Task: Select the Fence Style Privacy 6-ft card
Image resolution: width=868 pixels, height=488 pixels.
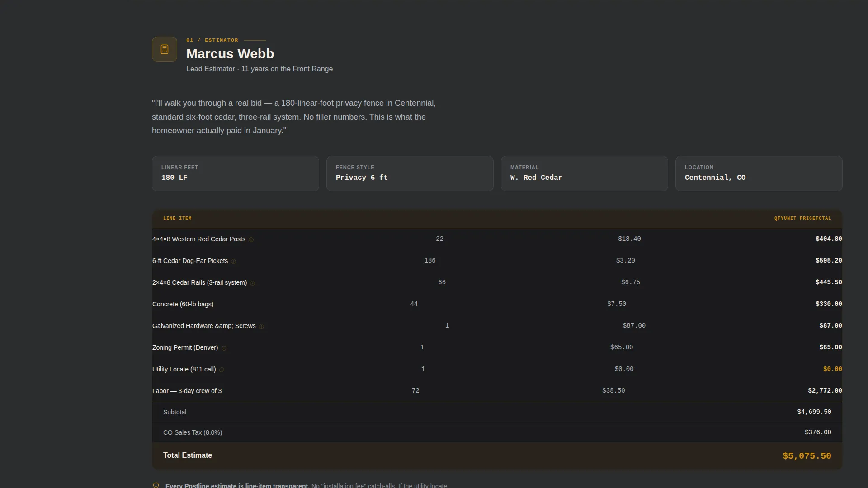Action: coord(410,174)
